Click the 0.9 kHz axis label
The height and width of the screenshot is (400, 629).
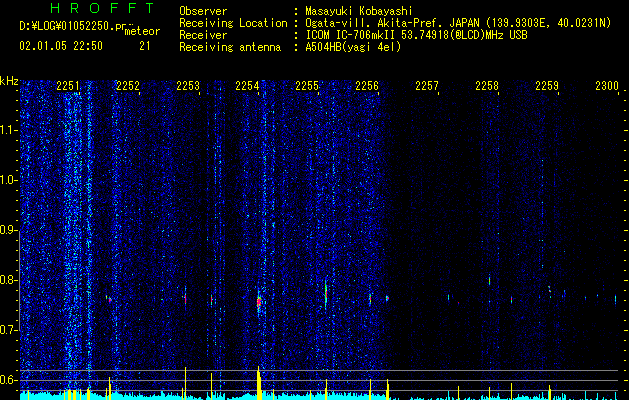click(x=8, y=230)
